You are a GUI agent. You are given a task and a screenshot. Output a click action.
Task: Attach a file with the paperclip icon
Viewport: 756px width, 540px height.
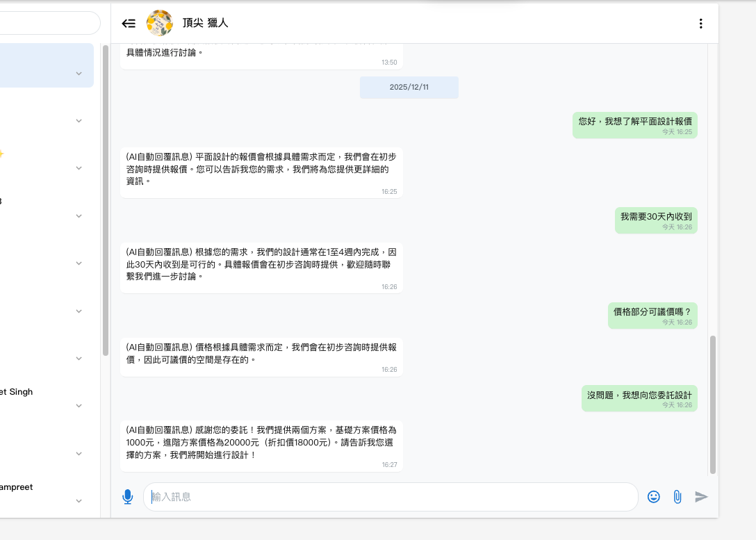[677, 497]
